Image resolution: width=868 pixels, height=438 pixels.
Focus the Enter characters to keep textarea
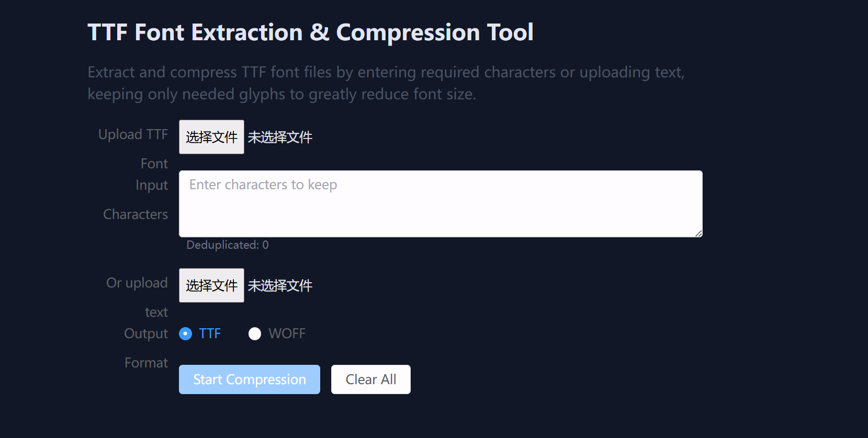pyautogui.click(x=439, y=204)
